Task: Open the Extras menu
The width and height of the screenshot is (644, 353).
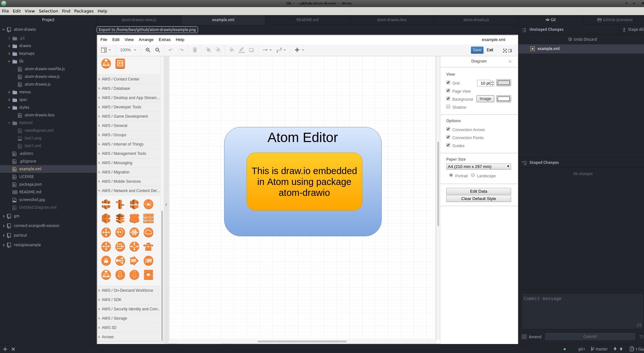Action: coord(164,39)
